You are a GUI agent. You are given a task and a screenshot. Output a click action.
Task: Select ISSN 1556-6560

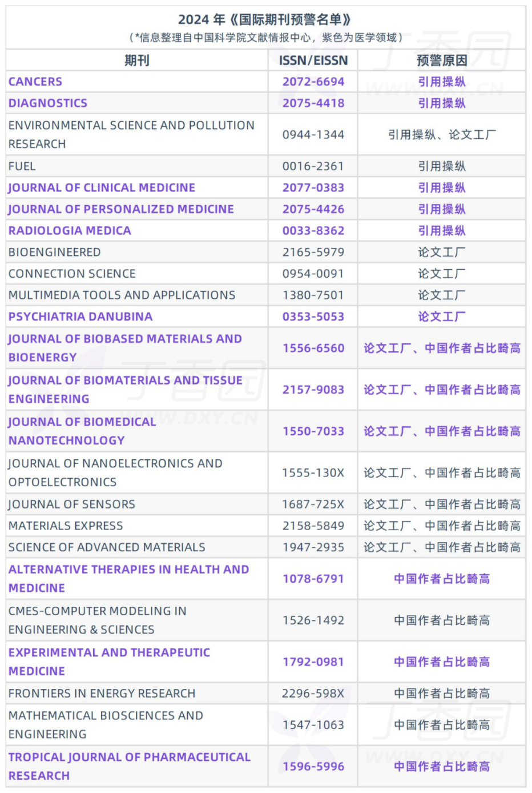[x=313, y=348]
